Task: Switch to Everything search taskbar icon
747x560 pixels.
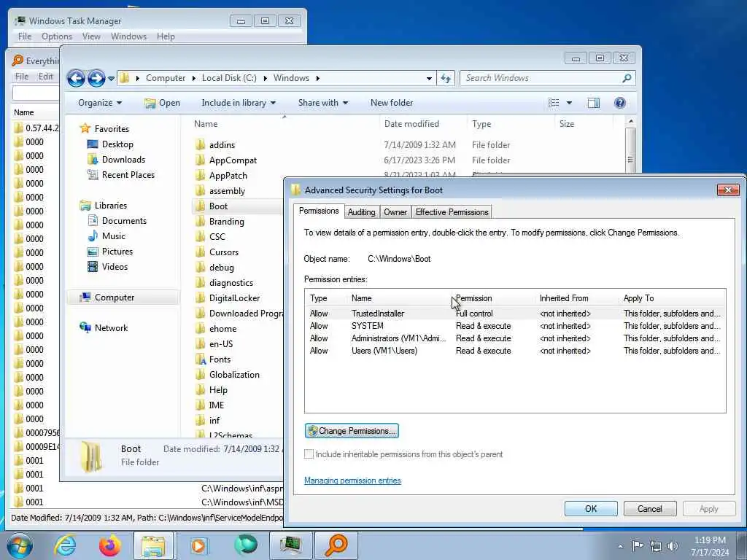Action: tap(336, 545)
